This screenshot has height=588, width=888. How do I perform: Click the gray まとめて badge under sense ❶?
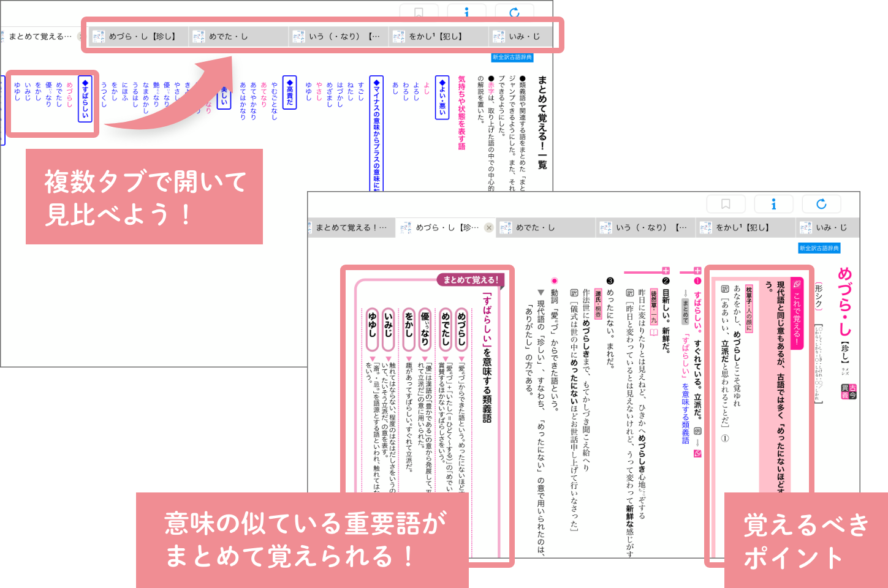(685, 311)
